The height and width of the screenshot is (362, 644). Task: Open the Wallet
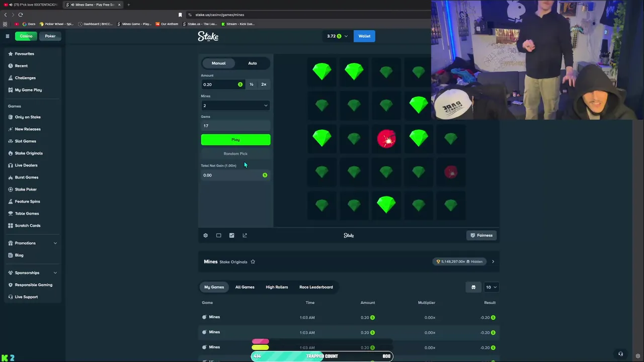[x=364, y=36]
